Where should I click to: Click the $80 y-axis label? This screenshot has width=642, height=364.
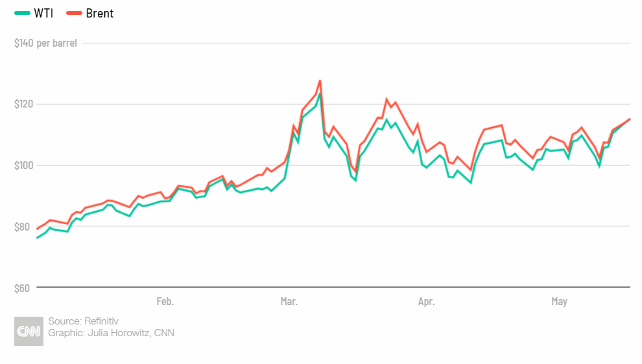(x=22, y=227)
